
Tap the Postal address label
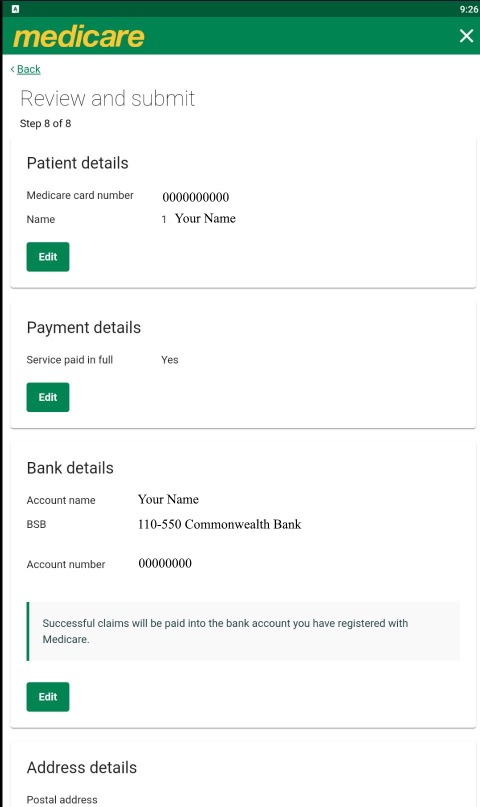[x=62, y=800]
